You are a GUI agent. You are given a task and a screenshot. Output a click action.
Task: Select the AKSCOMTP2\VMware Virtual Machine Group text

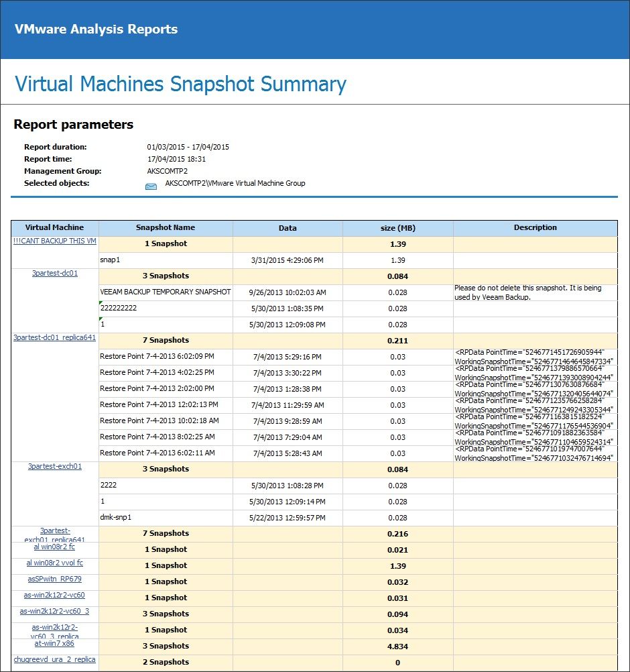[235, 183]
